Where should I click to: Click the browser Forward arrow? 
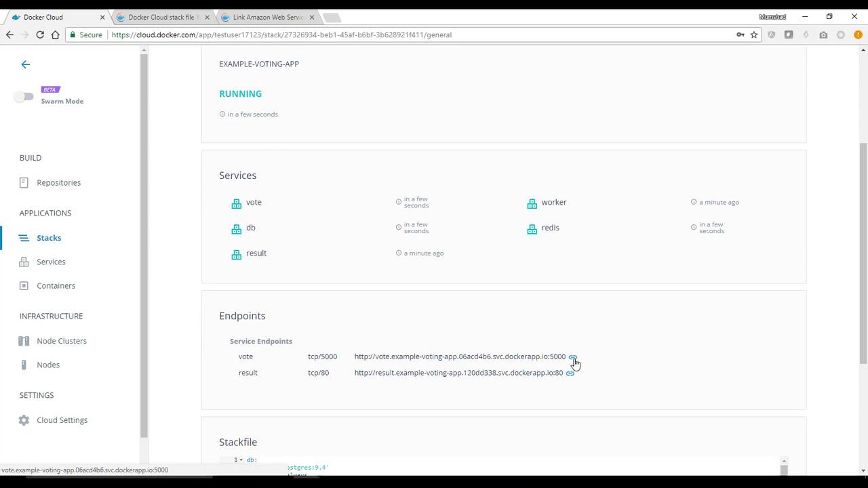pos(24,35)
